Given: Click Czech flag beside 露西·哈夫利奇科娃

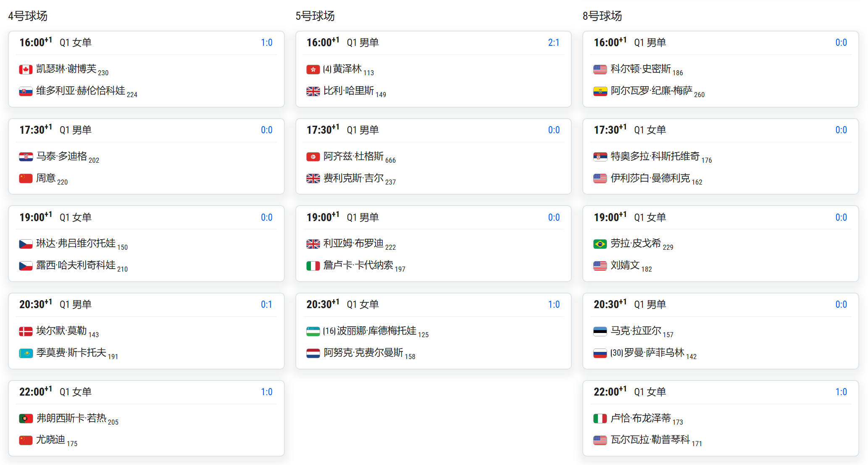Looking at the screenshot, I should point(26,266).
